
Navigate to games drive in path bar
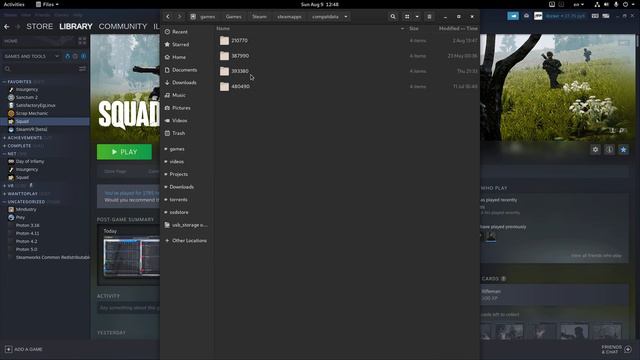(203, 17)
